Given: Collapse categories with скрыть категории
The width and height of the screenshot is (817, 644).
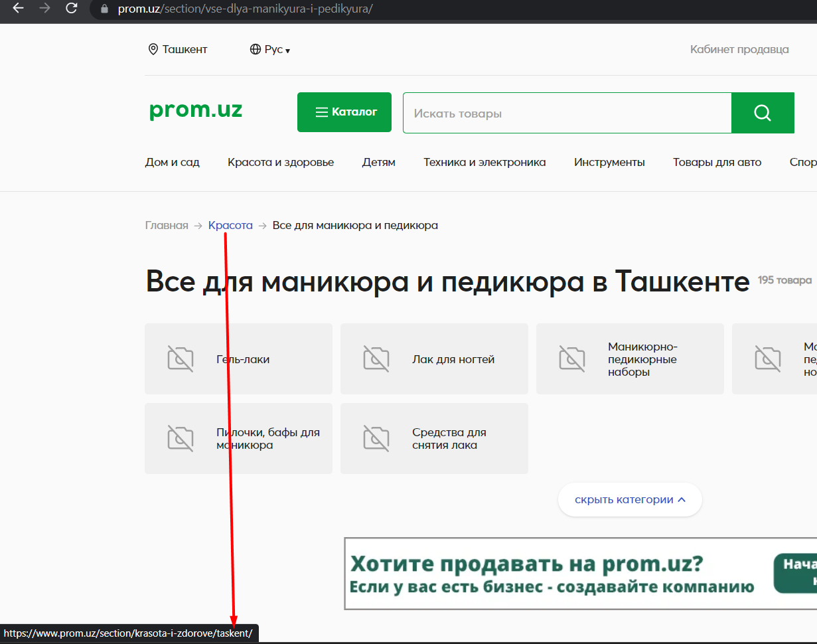Looking at the screenshot, I should click(x=630, y=499).
